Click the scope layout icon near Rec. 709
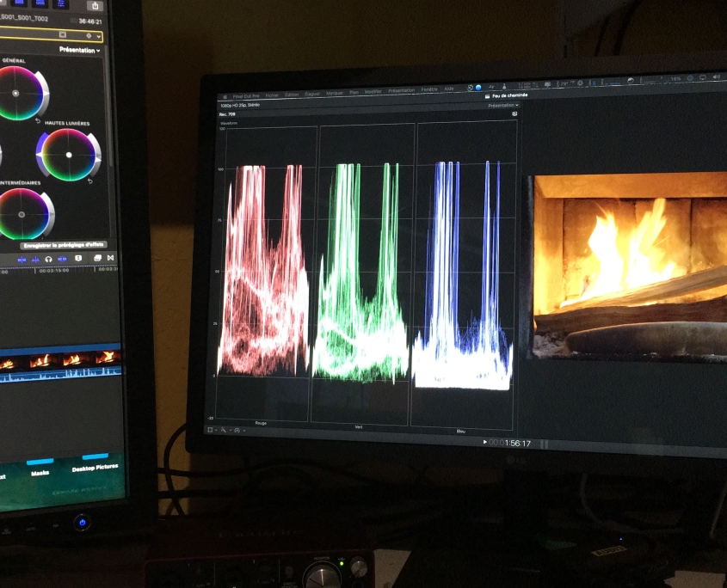Screen dimensions: 727x588 click(514, 114)
